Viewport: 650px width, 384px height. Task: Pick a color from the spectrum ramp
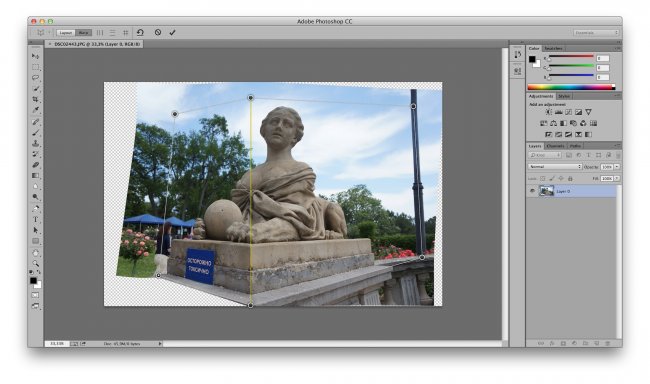[570, 87]
